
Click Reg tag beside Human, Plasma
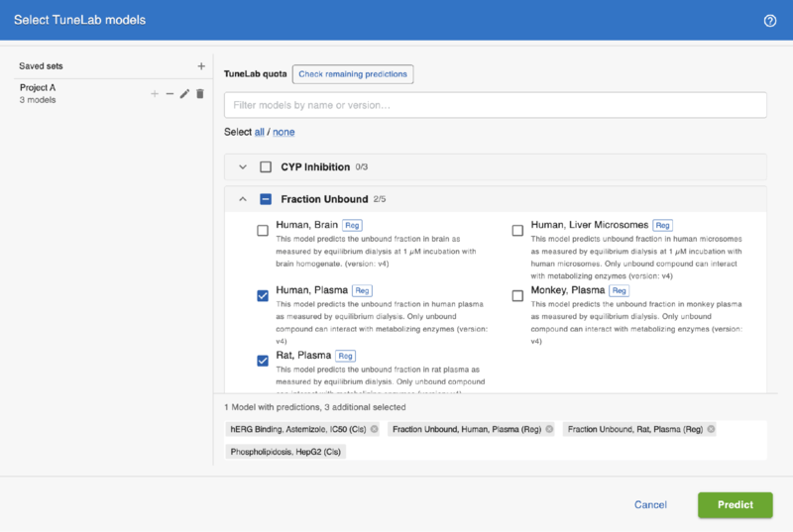(362, 290)
